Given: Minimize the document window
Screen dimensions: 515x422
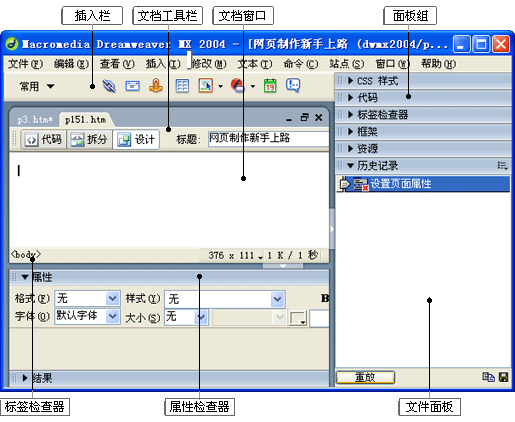Looking at the screenshot, I should point(289,118).
